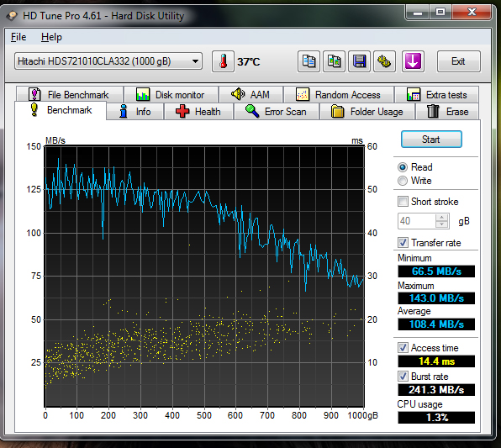Screen dimensions: 501x448
Task: Increase the short stroke gB spinner
Action: pos(442,218)
